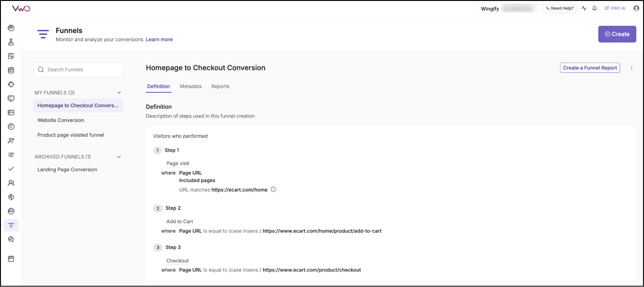Click the notifications bell icon

tap(594, 8)
